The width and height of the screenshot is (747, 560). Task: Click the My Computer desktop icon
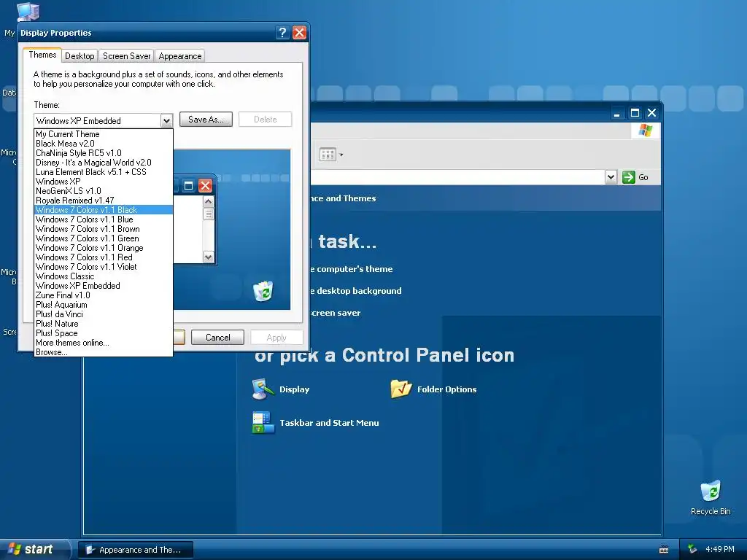click(x=27, y=12)
